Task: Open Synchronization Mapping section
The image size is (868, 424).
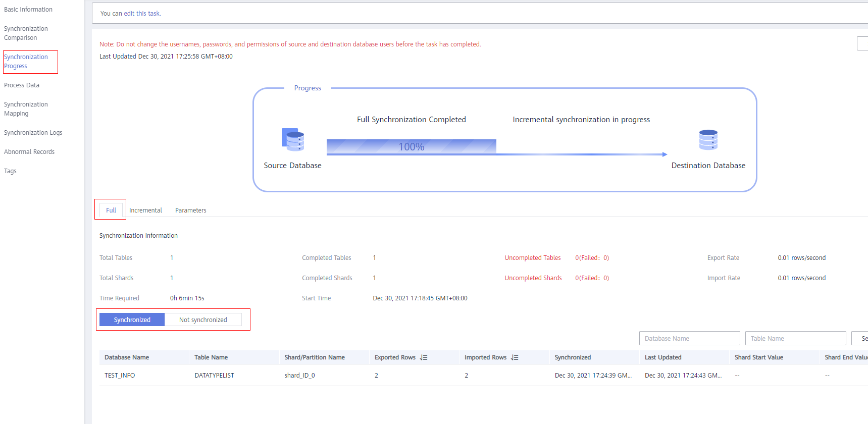Action: pos(26,109)
